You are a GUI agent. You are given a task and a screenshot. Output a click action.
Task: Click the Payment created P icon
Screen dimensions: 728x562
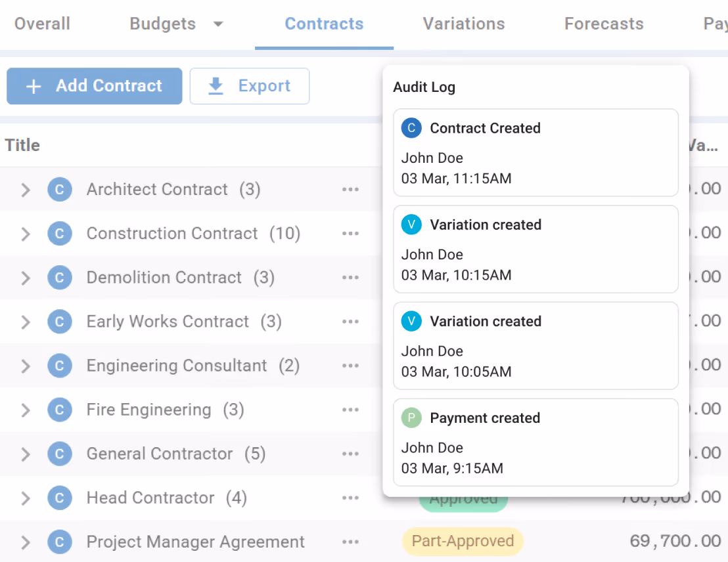pos(411,418)
